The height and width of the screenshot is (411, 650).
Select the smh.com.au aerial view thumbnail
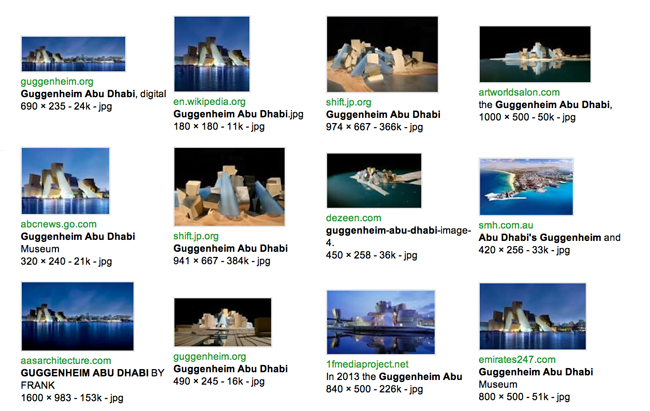point(526,187)
